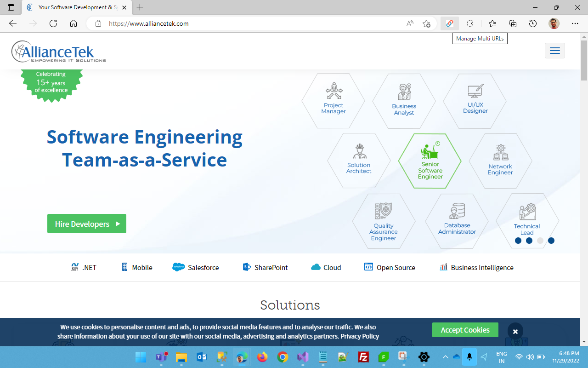Select the Senior Software Engineer hexagon

pos(430,161)
